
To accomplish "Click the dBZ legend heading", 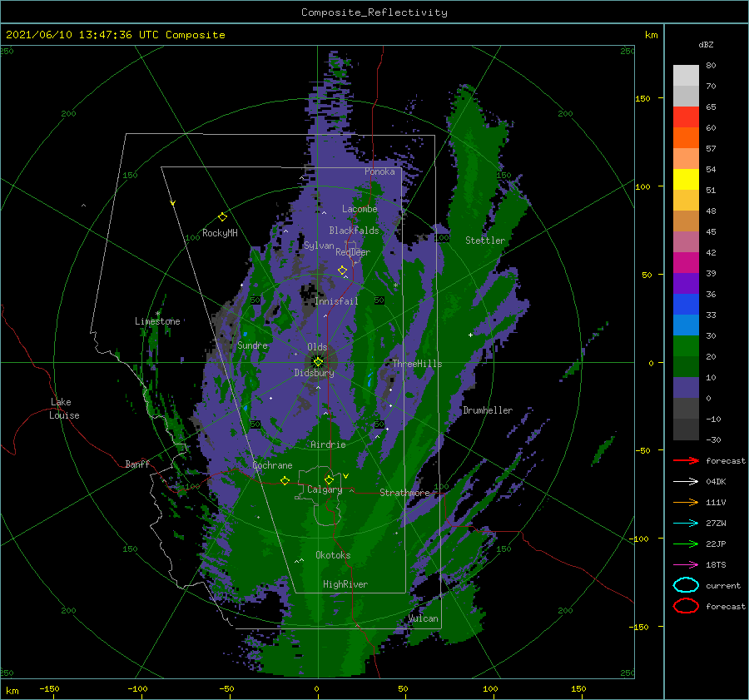I will point(706,45).
